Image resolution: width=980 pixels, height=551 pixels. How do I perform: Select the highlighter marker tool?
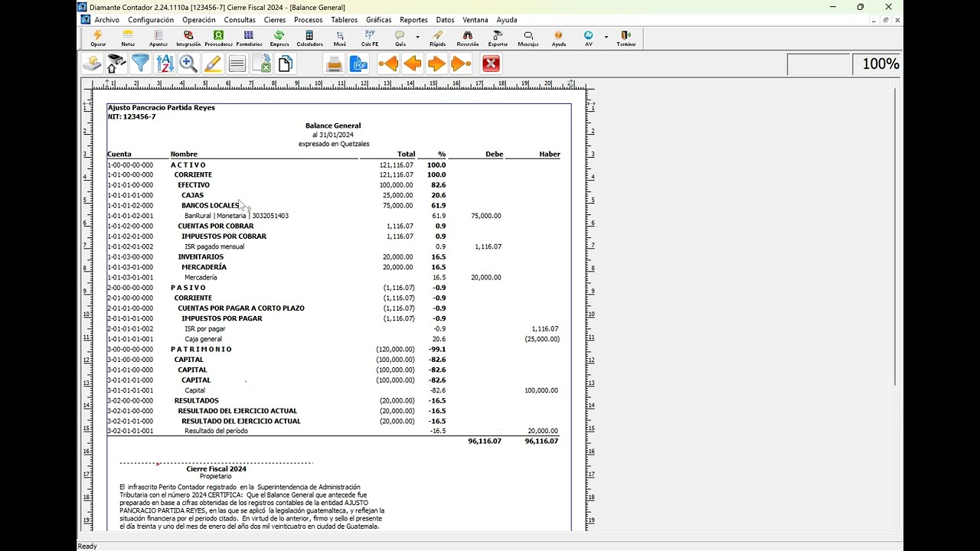[x=213, y=64]
